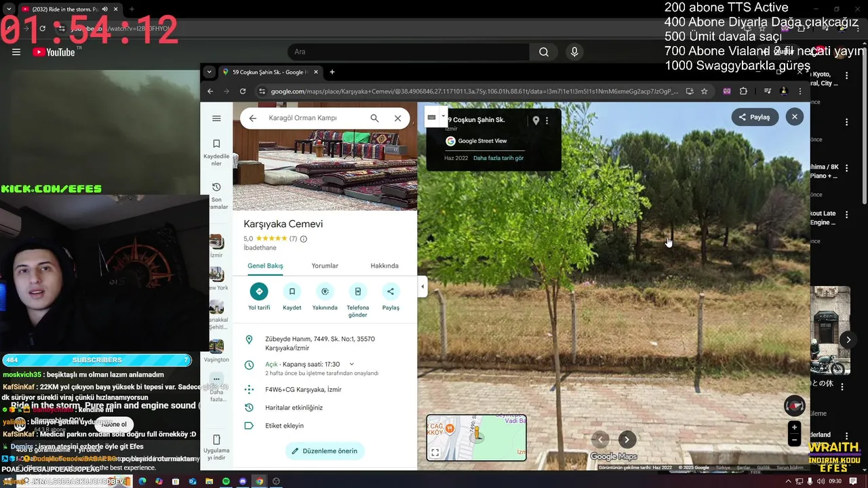Zoom in Street View with the plus button
Screen dimensions: 868x488
pyautogui.click(x=794, y=427)
